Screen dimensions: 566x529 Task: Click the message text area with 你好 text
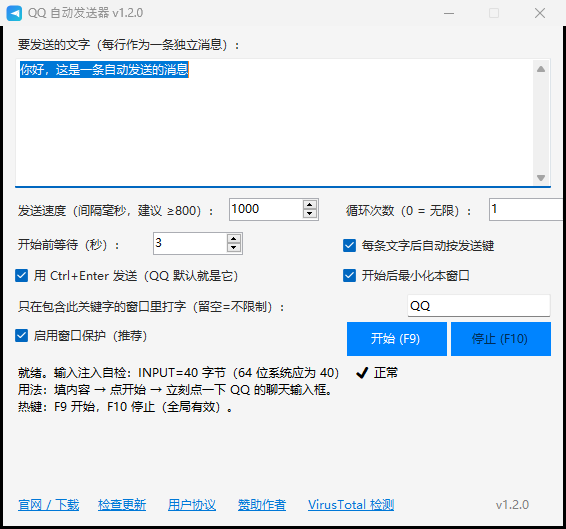274,122
